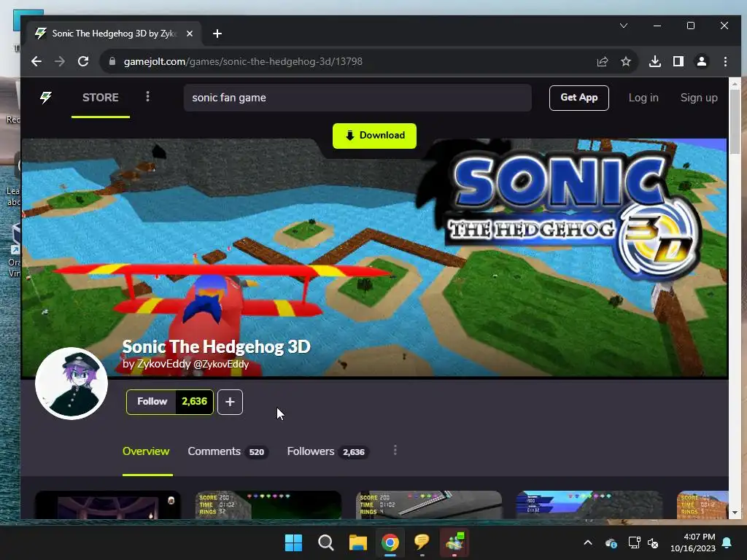This screenshot has width=747, height=560.
Task: Open a new tab with the plus button
Action: click(x=217, y=34)
